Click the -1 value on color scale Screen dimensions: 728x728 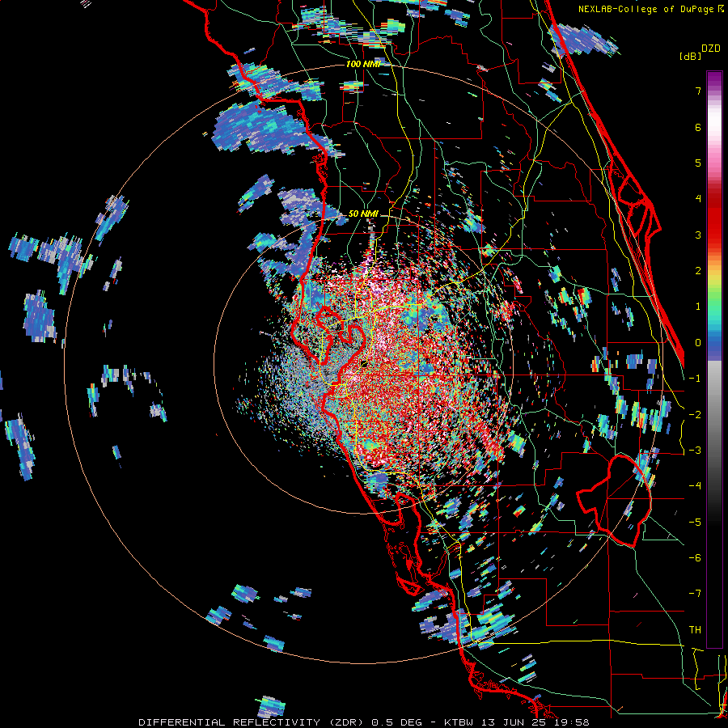pos(695,379)
